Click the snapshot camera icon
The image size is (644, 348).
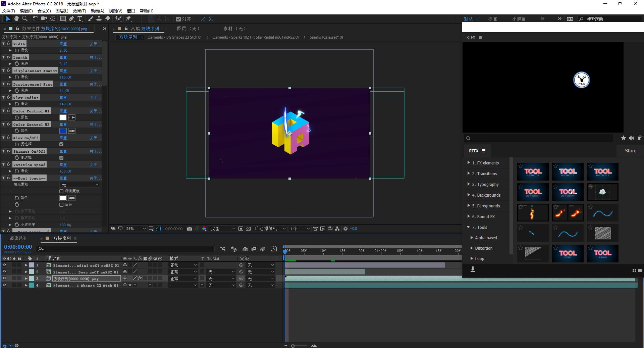[190, 229]
